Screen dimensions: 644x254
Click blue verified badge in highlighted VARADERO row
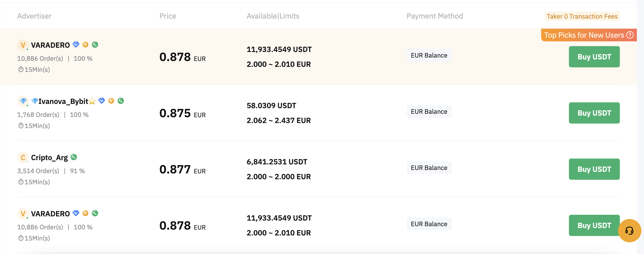point(76,45)
